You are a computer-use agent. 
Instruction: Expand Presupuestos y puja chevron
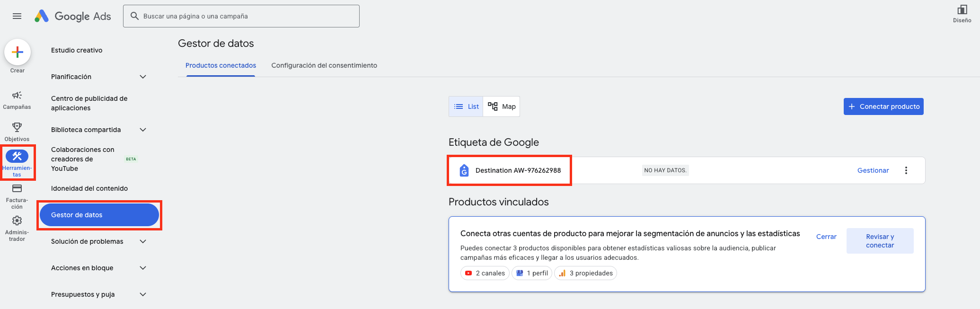point(143,294)
